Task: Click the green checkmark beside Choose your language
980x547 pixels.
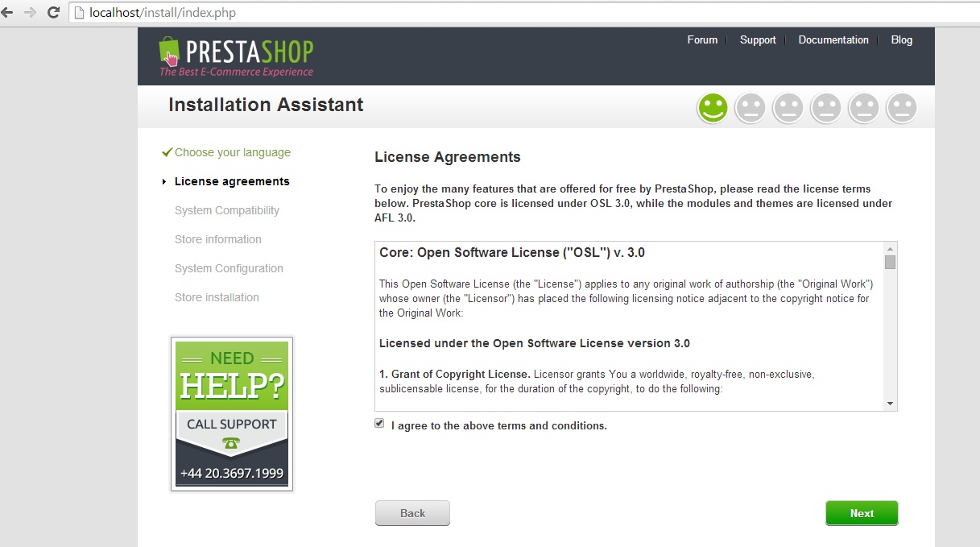Action: [x=167, y=152]
